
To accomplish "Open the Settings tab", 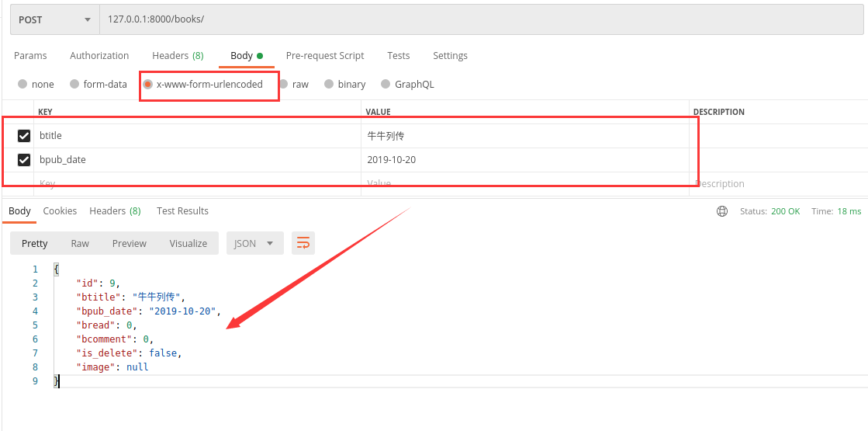I will coord(450,55).
